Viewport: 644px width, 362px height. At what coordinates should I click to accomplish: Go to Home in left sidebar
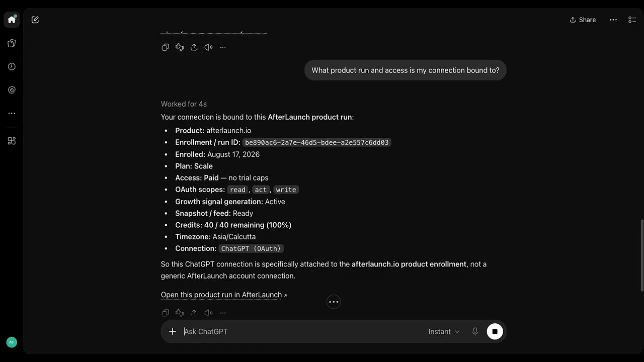point(12,20)
